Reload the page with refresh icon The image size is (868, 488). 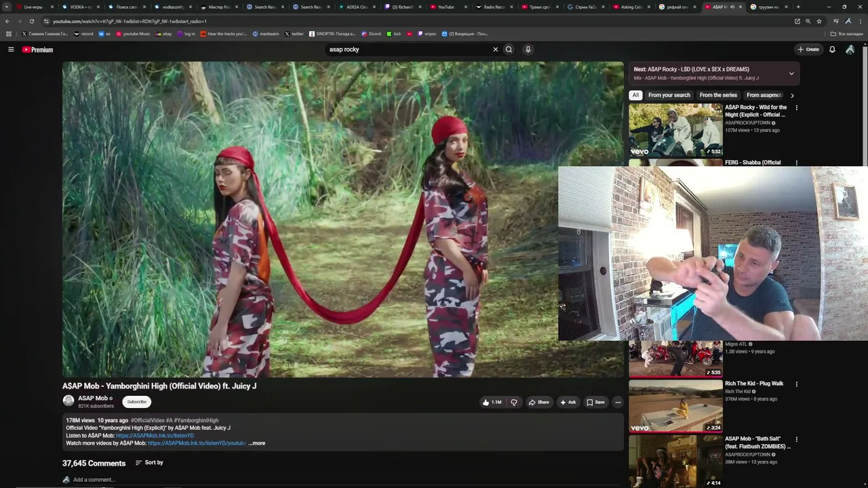pos(31,21)
